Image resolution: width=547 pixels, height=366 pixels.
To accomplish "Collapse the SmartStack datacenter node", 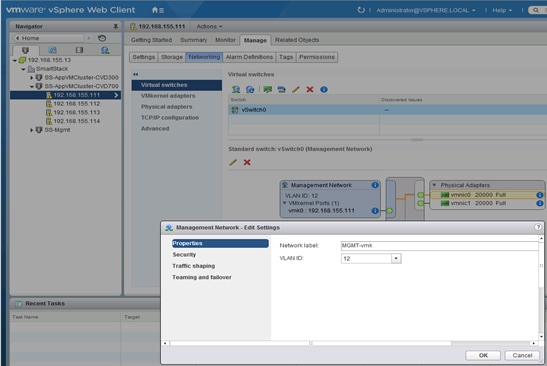I will click(x=23, y=69).
